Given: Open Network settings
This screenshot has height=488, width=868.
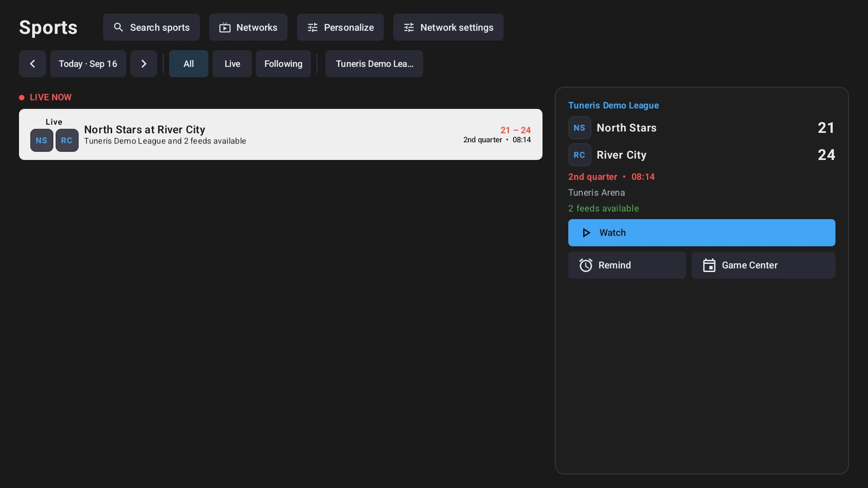Looking at the screenshot, I should [x=448, y=27].
